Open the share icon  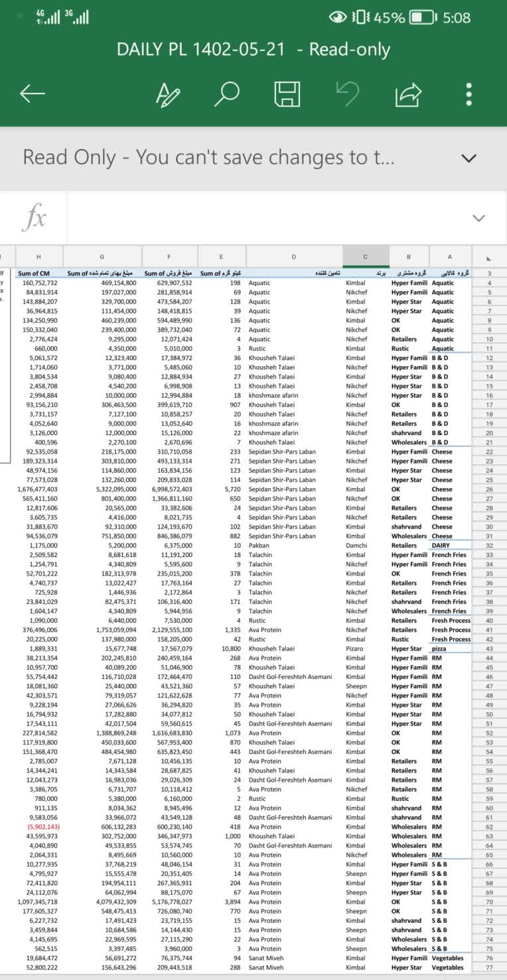408,93
